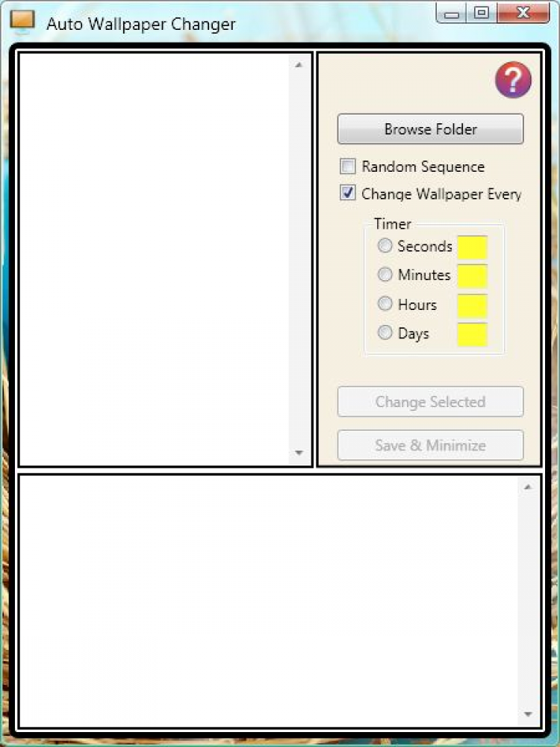The image size is (560, 747).
Task: Select the Seconds radio button
Action: pyautogui.click(x=385, y=246)
